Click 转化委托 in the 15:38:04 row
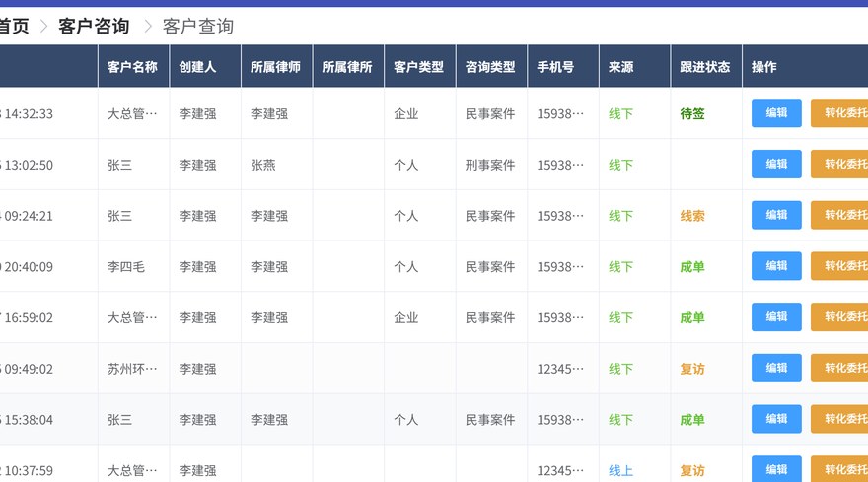The image size is (868, 482). coord(839,418)
